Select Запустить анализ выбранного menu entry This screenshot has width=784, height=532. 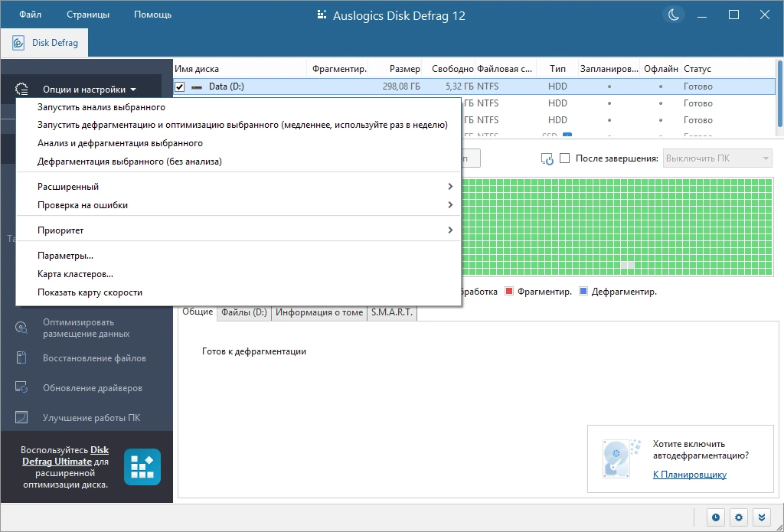click(x=238, y=107)
